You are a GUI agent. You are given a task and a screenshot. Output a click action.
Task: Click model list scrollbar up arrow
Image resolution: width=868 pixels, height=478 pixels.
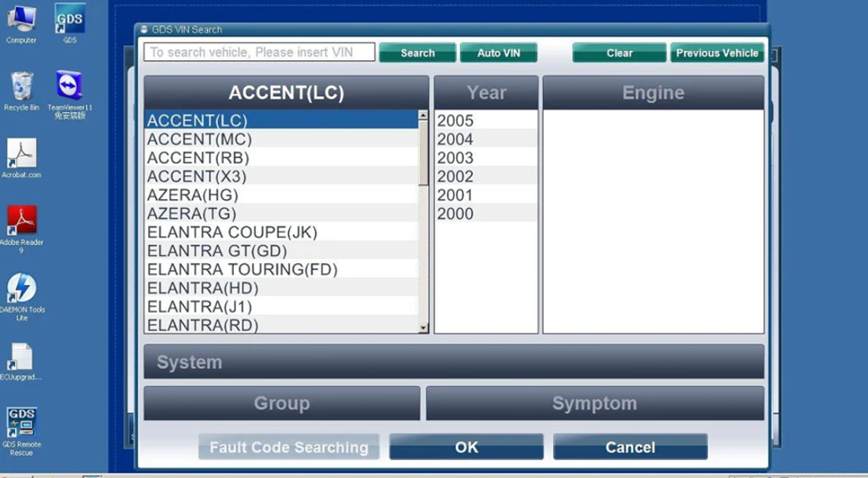pyautogui.click(x=424, y=115)
